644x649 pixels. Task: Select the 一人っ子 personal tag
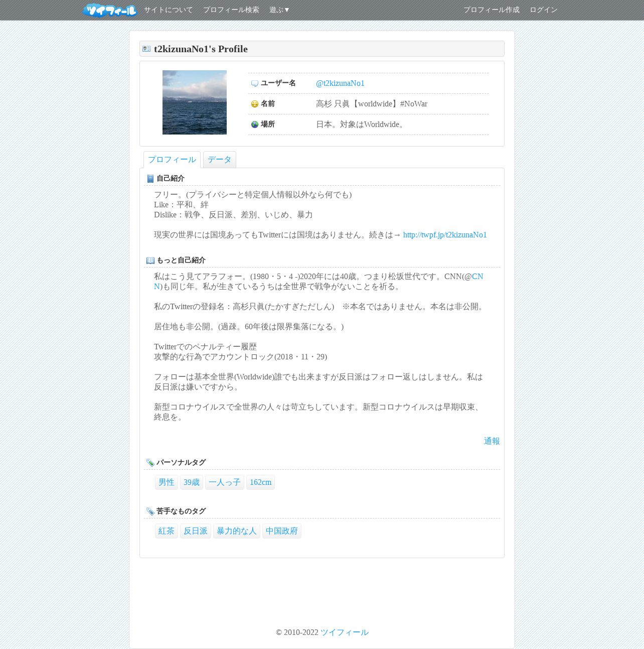225,482
